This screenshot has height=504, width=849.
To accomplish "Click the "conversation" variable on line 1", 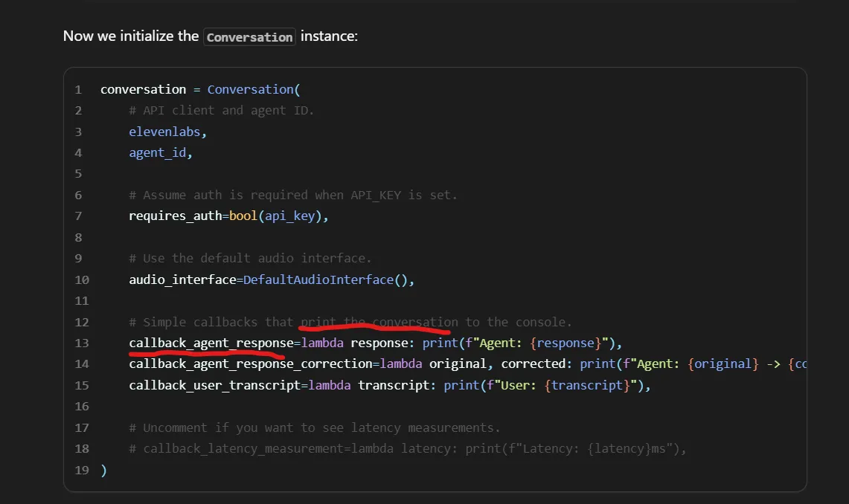I will 143,89.
